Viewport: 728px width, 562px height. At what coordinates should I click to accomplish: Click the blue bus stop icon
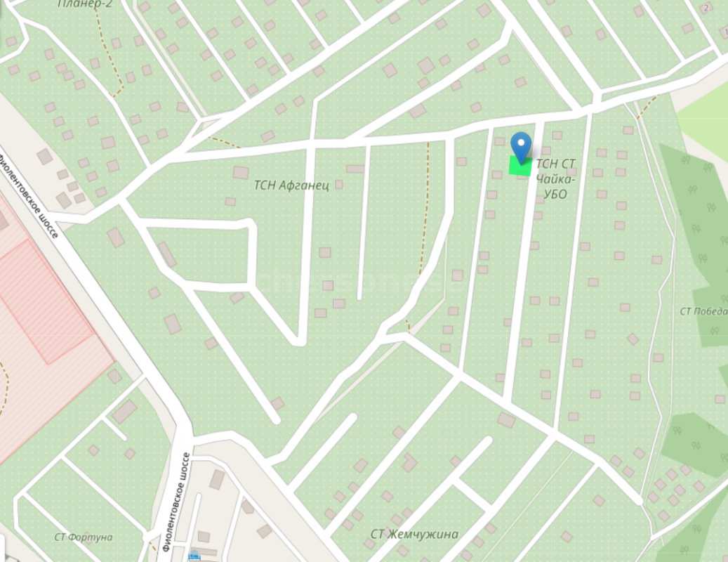pos(194,556)
